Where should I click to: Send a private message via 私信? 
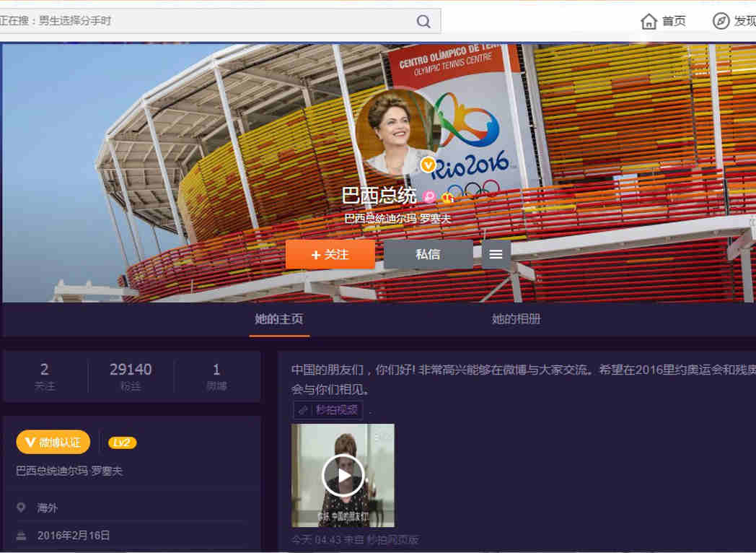[x=428, y=254]
